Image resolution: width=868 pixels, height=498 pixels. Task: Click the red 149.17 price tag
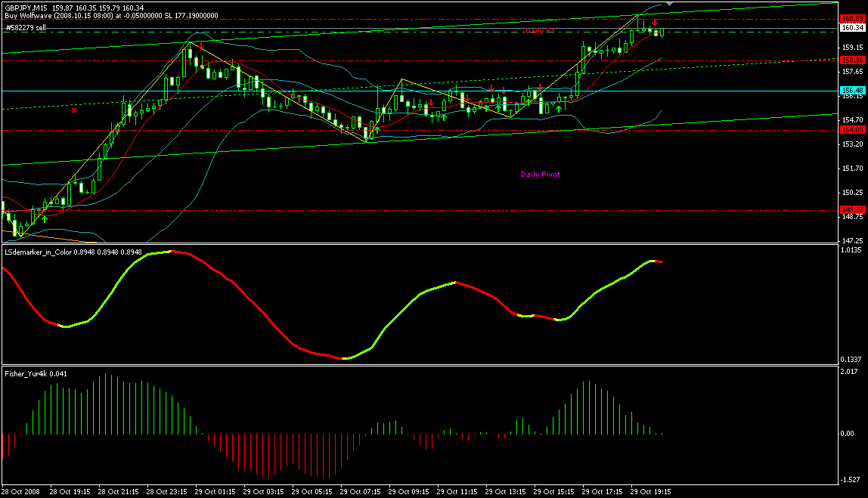point(851,209)
